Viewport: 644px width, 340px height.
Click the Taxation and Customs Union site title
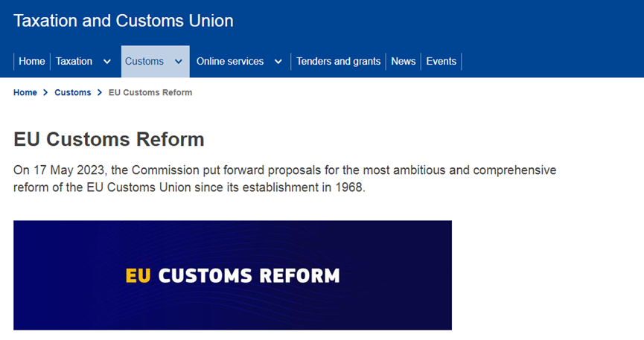pos(124,21)
